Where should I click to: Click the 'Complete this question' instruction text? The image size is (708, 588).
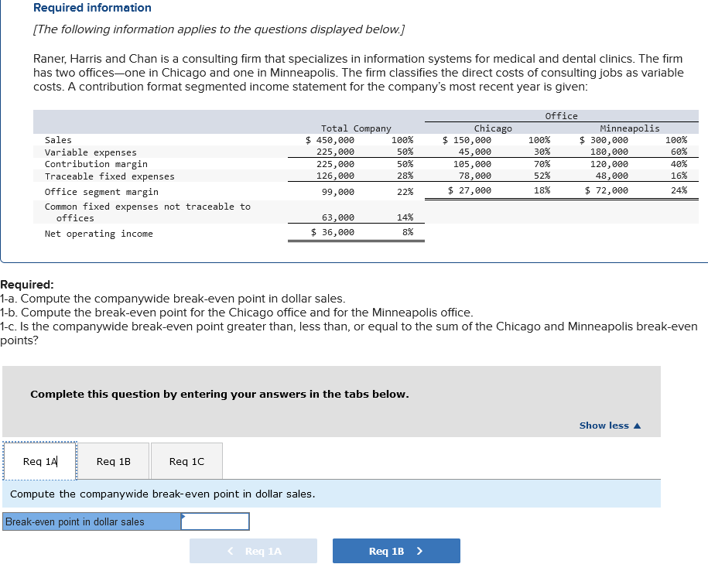tap(220, 395)
